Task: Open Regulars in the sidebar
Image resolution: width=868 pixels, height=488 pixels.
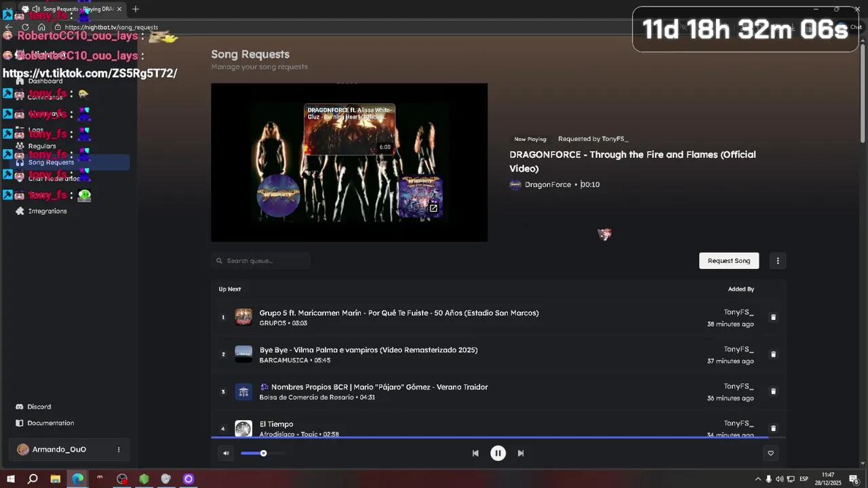Action: (42, 146)
